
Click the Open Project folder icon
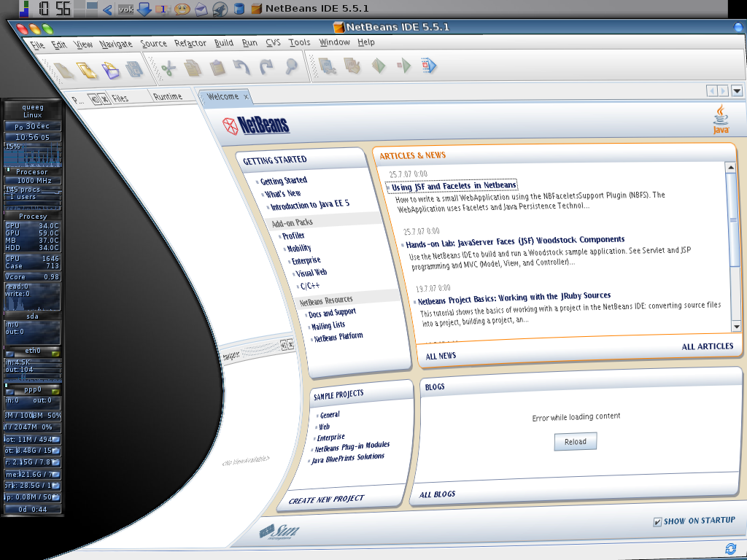pos(111,71)
